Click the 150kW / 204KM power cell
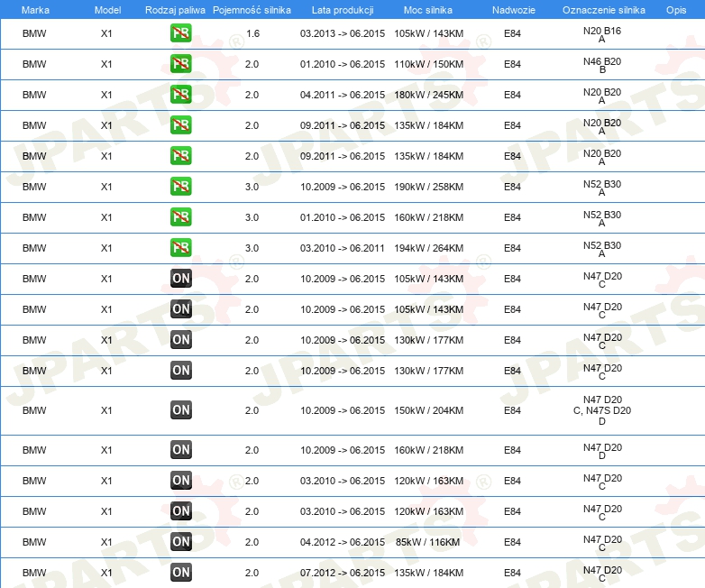Image resolution: width=705 pixels, height=588 pixels. (x=428, y=410)
